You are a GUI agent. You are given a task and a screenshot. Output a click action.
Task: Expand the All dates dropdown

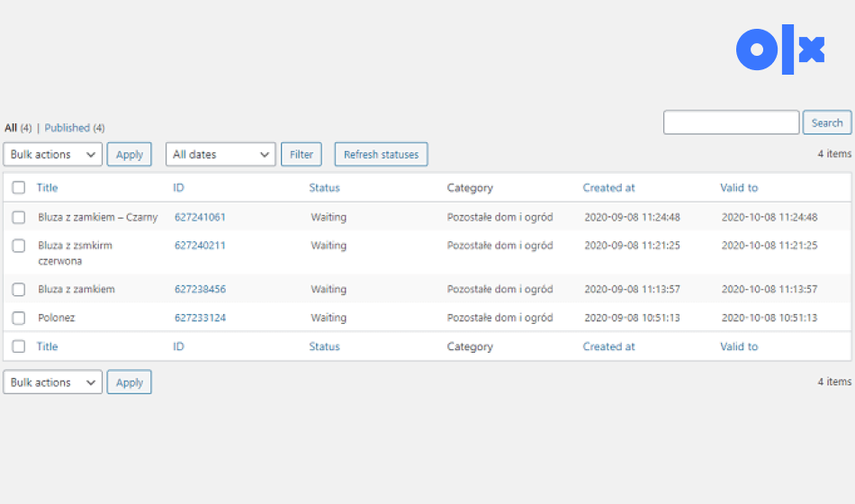220,155
